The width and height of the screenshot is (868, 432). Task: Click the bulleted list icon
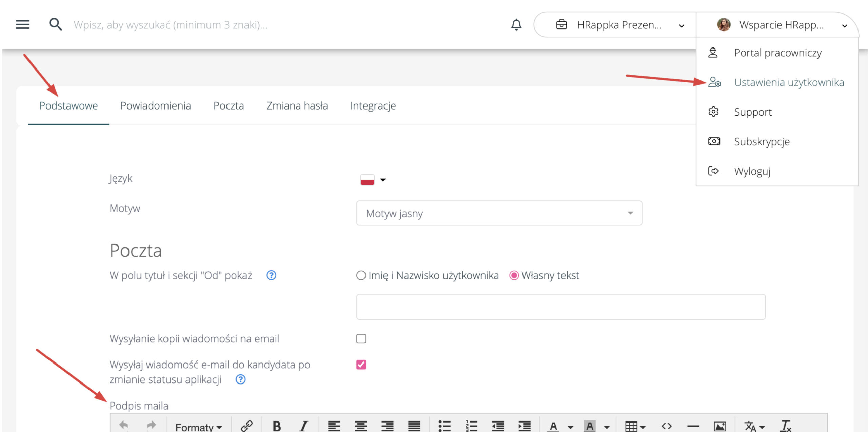[444, 426]
